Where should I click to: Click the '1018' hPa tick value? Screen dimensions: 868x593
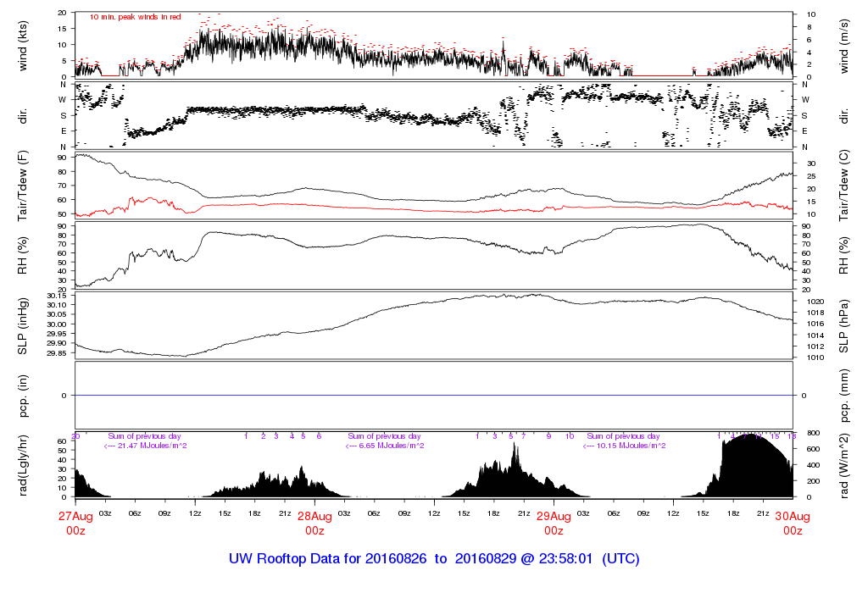(816, 313)
